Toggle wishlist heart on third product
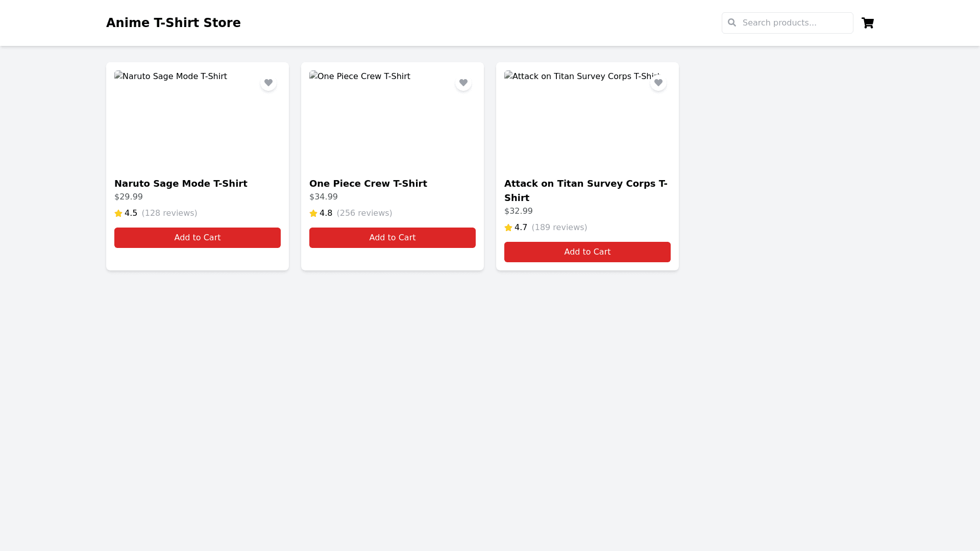 [x=658, y=82]
